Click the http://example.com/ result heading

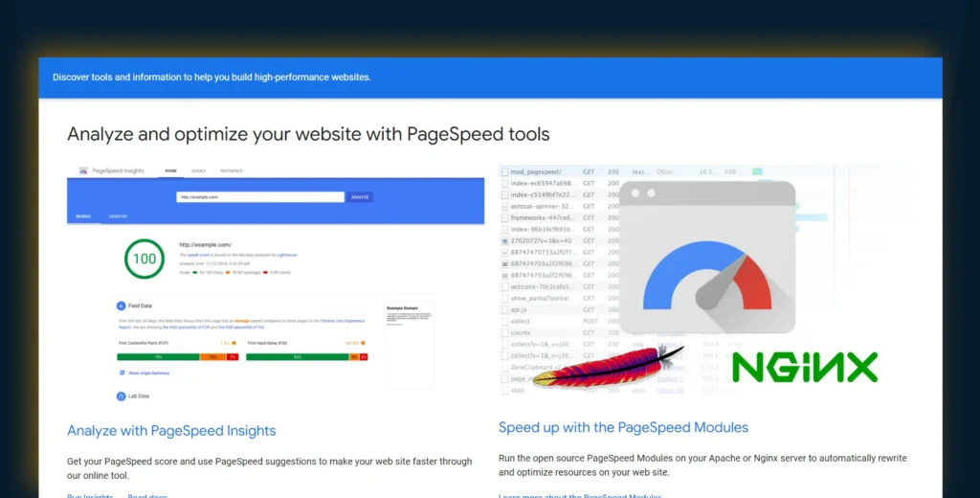[206, 244]
